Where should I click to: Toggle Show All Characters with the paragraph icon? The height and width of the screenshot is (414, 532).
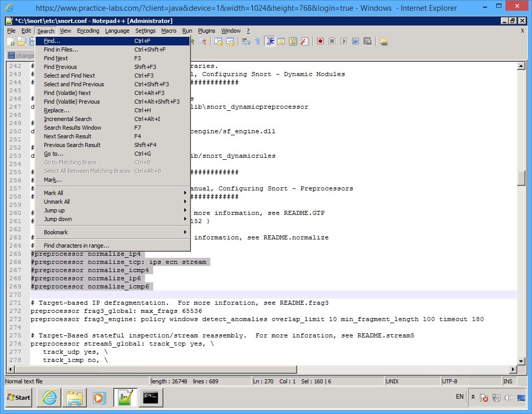click(258, 41)
